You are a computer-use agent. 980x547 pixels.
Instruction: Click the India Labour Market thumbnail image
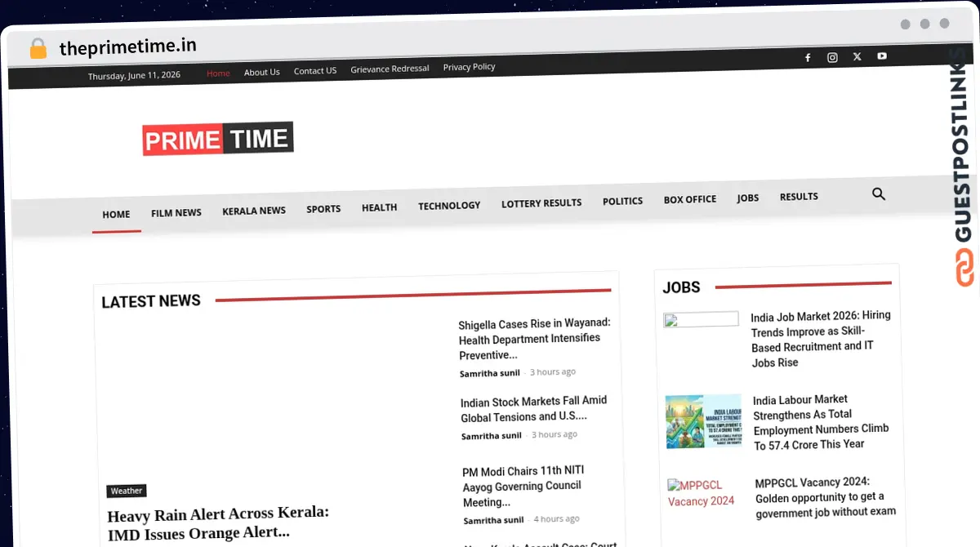point(704,422)
